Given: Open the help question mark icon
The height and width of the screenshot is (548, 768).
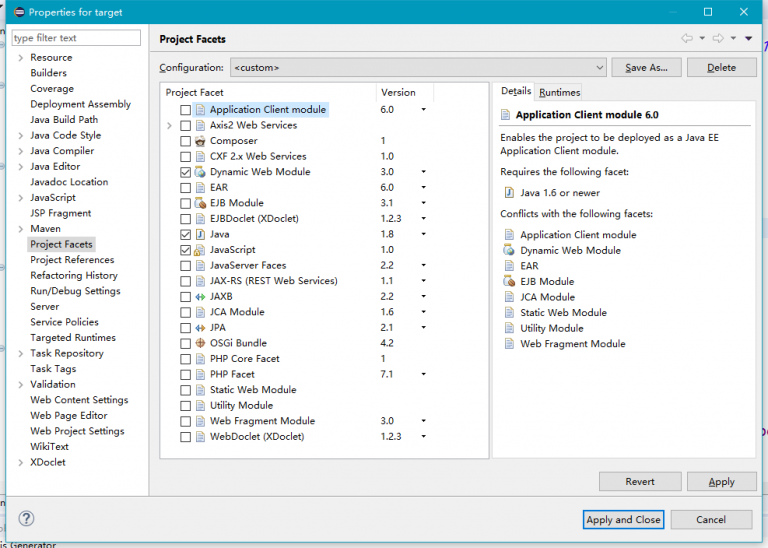Looking at the screenshot, I should [26, 519].
